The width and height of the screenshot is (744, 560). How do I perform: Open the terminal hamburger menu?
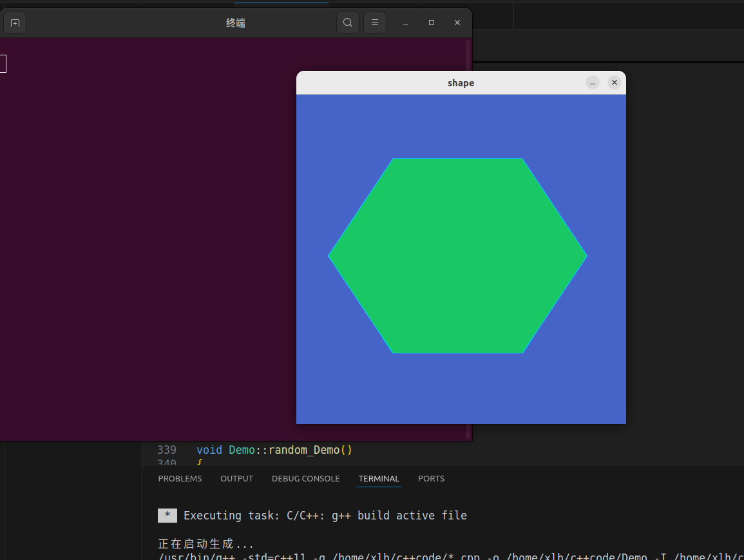pyautogui.click(x=375, y=23)
